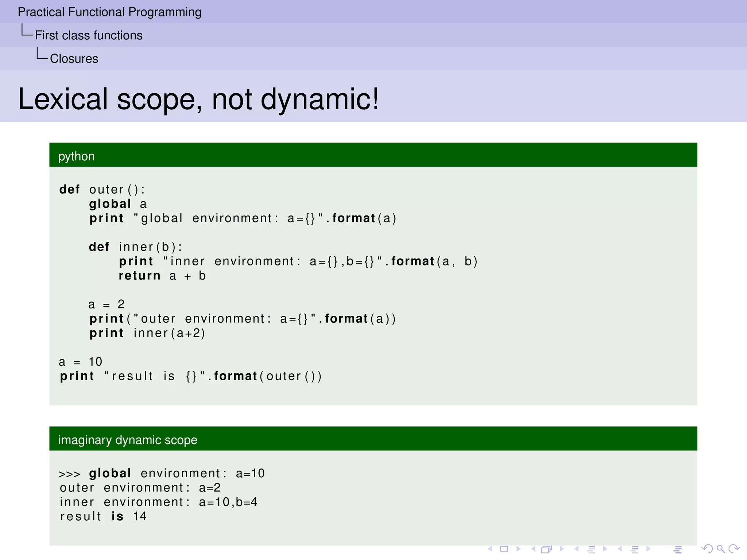This screenshot has width=747, height=560.
Task: Go to previous subsection arrow
Action: click(x=576, y=549)
